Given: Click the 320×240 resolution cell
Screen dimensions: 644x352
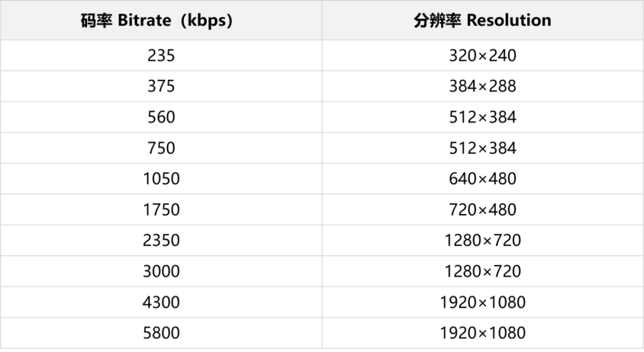Looking at the screenshot, I should [482, 55].
